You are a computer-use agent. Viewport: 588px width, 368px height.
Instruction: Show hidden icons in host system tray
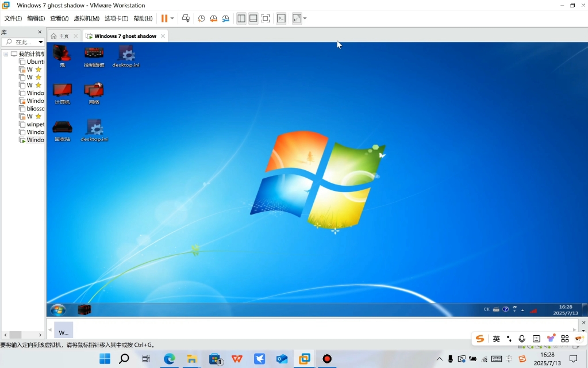[x=439, y=359]
